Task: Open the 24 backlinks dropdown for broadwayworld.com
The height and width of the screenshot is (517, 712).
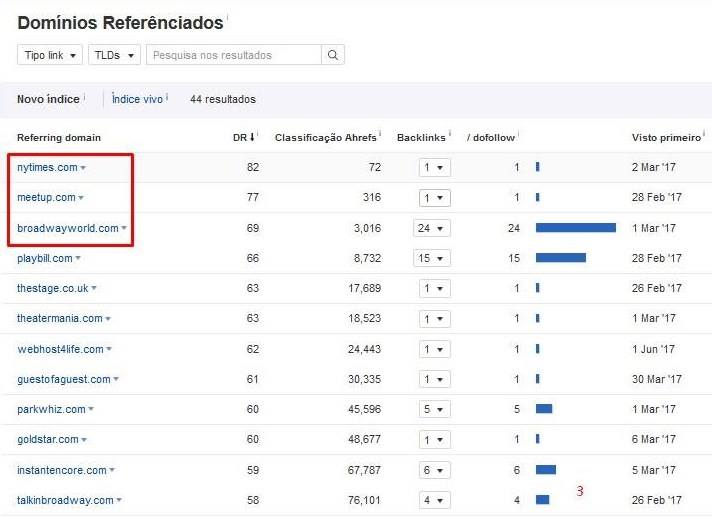Action: tap(432, 228)
